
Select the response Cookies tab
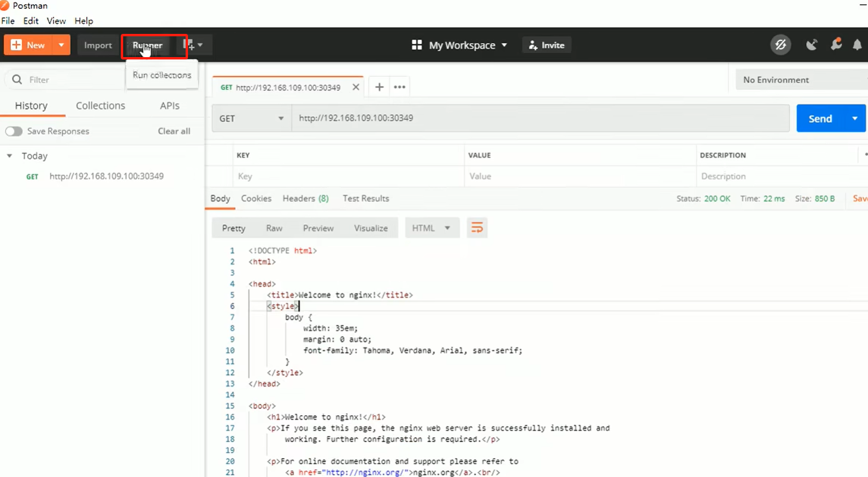tap(256, 199)
